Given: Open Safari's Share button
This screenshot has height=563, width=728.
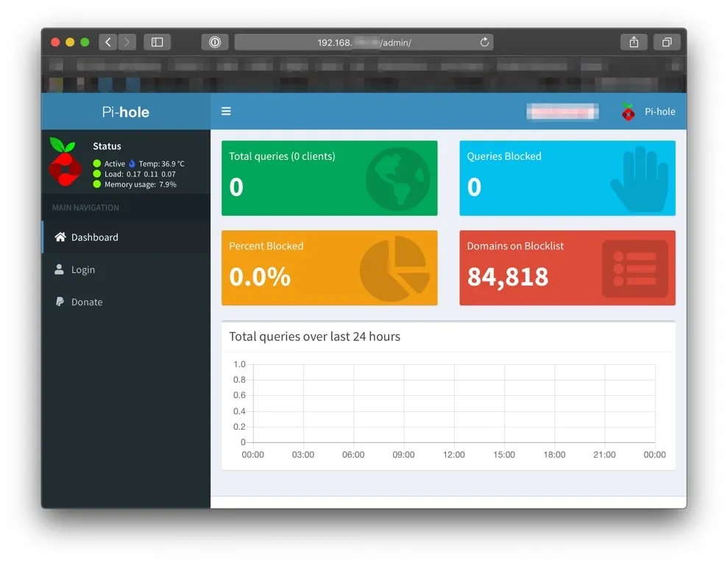Looking at the screenshot, I should point(634,42).
